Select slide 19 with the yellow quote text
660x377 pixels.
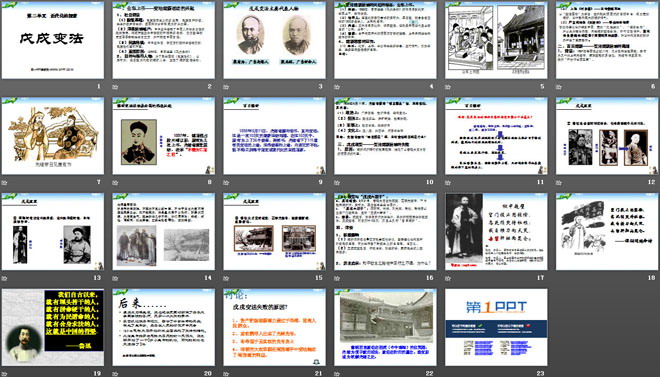pyautogui.click(x=53, y=327)
